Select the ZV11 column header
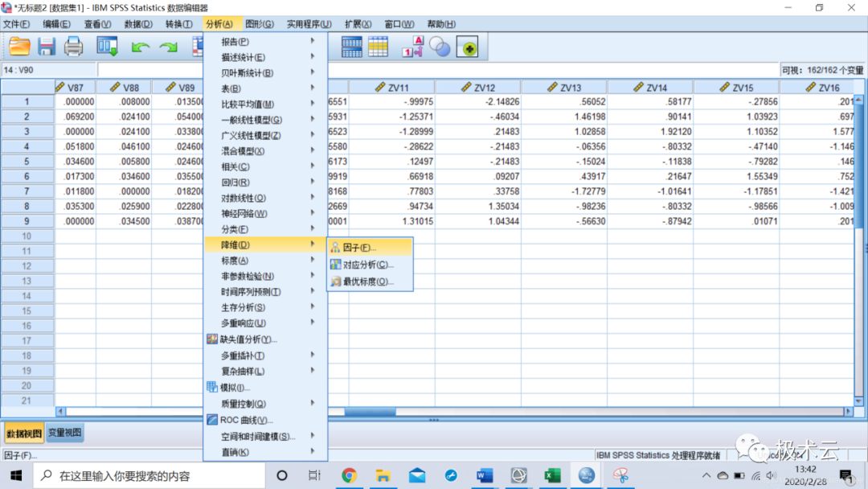 (392, 88)
